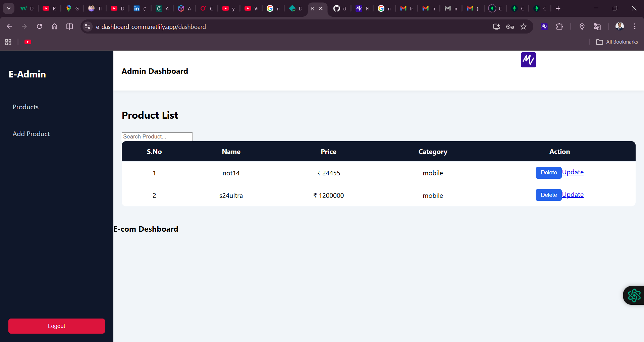This screenshot has width=644, height=342.
Task: Click the browser home icon
Action: coord(54,26)
